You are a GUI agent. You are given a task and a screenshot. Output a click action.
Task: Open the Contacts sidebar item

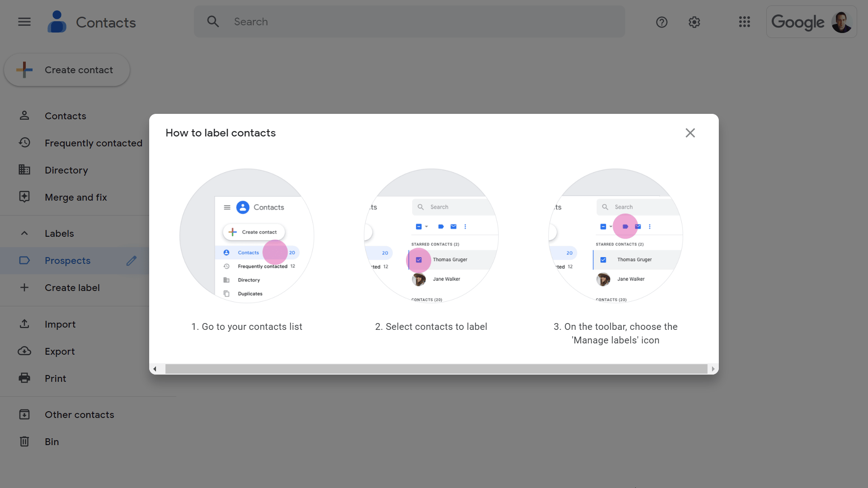coord(75,116)
